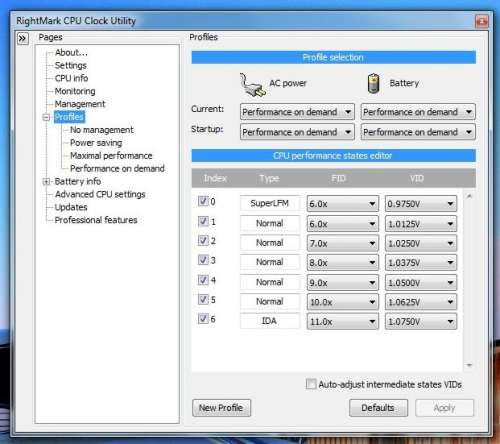The image size is (500, 444).
Task: Open VID dropdown showing 0.9750V
Action: click(x=421, y=204)
